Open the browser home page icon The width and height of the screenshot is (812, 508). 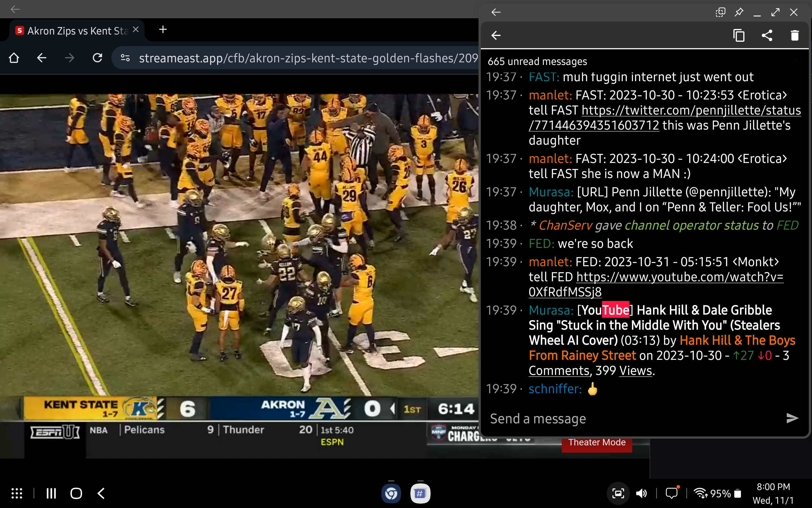tap(14, 58)
